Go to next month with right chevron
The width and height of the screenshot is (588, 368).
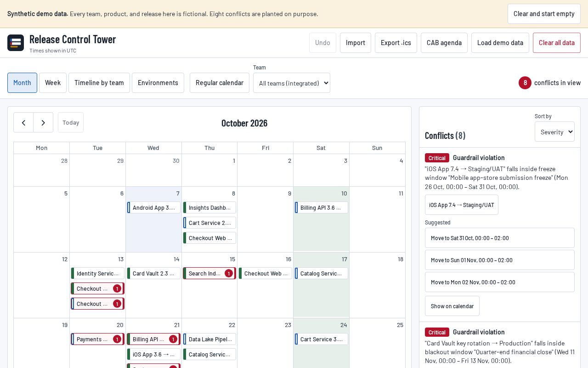(x=43, y=122)
